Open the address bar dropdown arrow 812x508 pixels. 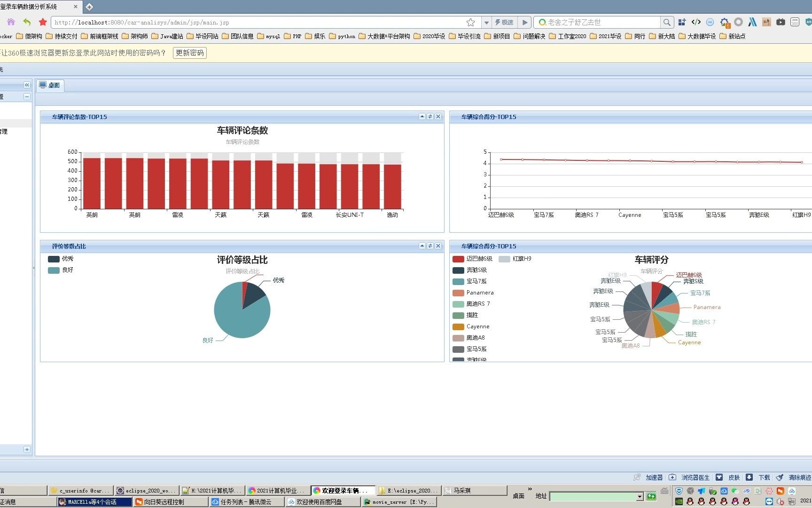point(486,22)
